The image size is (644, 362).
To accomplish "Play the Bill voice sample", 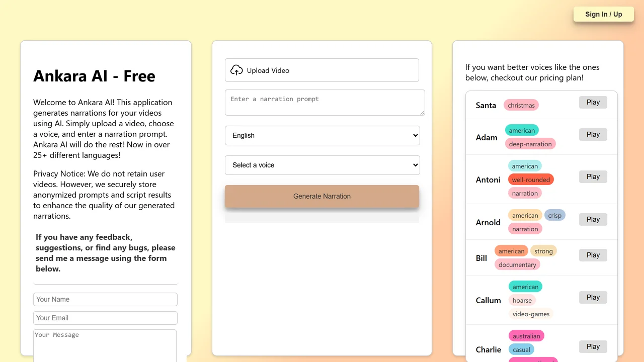I will click(593, 255).
